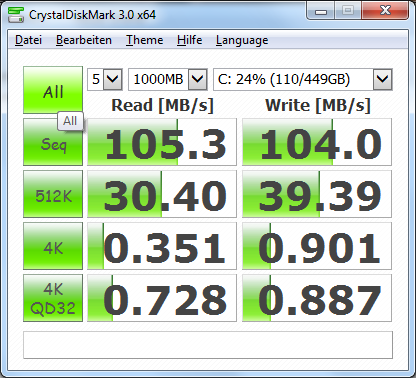
Task: Click the 512K read result 30.40
Action: (162, 194)
